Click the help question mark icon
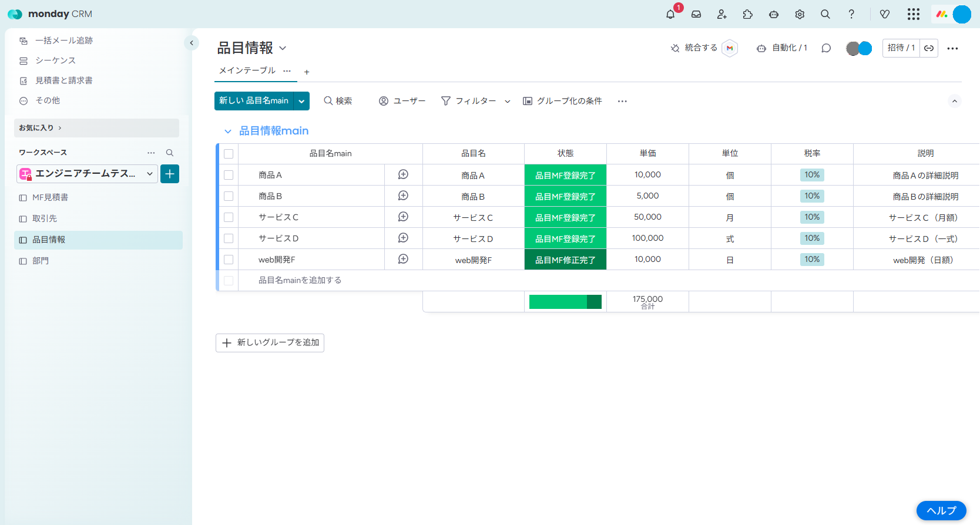The image size is (980, 525). tap(851, 14)
